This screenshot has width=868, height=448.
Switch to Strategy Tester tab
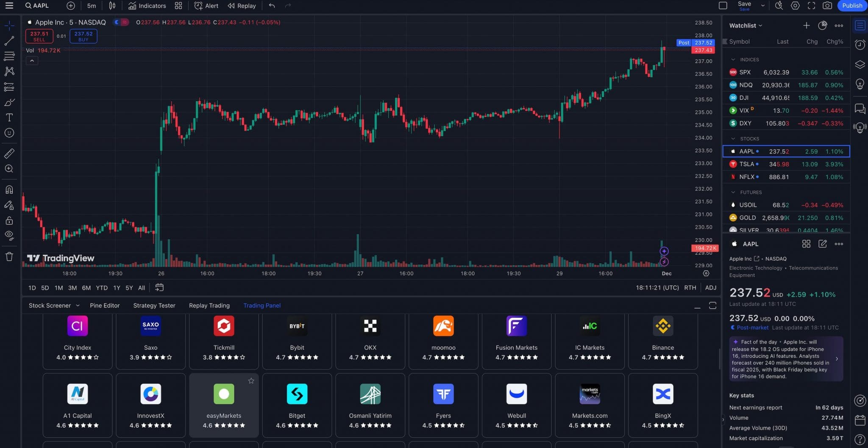coord(154,306)
